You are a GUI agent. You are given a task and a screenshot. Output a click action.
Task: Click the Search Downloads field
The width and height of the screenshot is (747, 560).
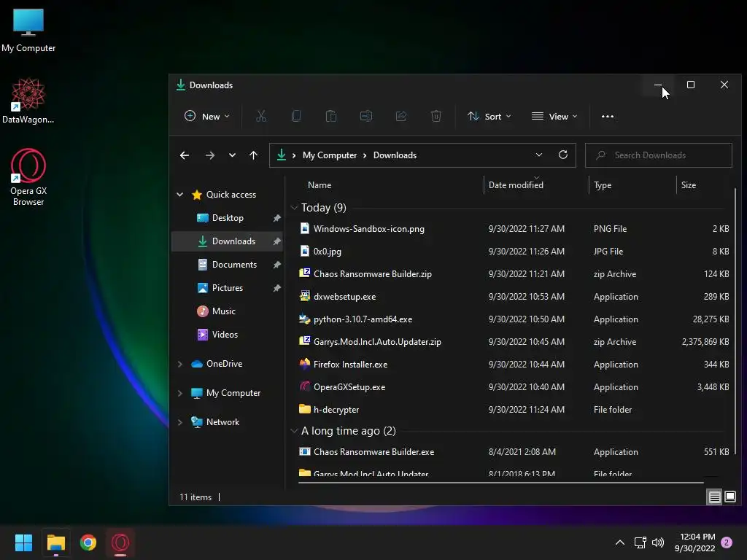click(x=659, y=155)
